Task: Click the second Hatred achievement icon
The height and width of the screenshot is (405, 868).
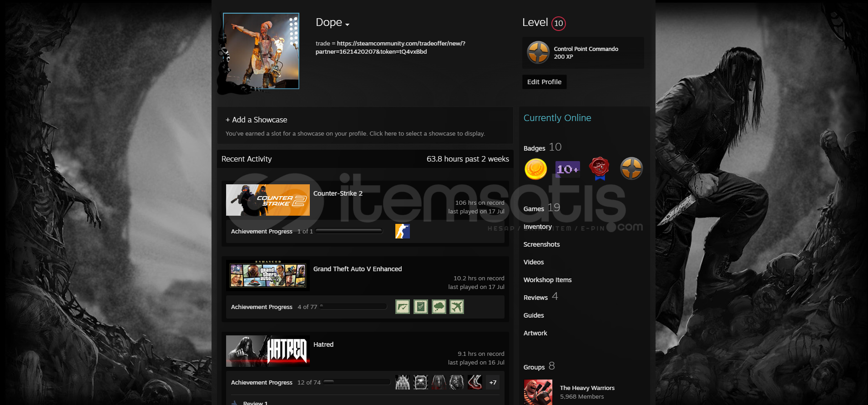Action: 421,382
